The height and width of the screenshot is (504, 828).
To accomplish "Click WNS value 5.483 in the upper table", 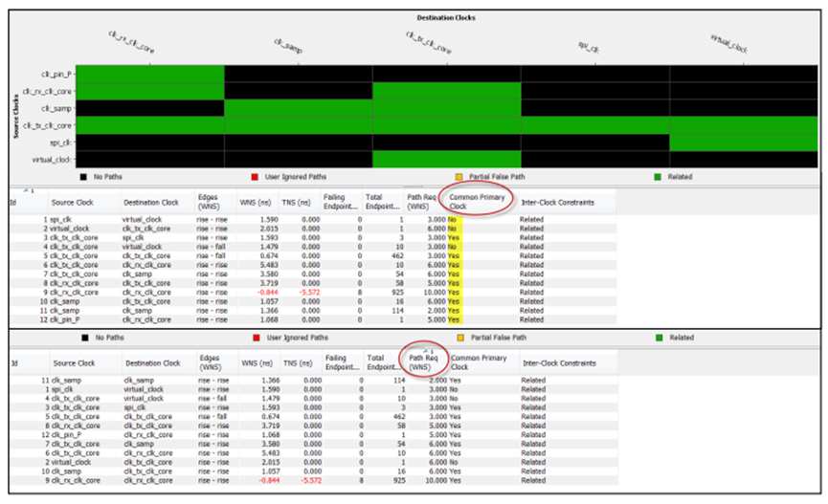I will pyautogui.click(x=269, y=265).
